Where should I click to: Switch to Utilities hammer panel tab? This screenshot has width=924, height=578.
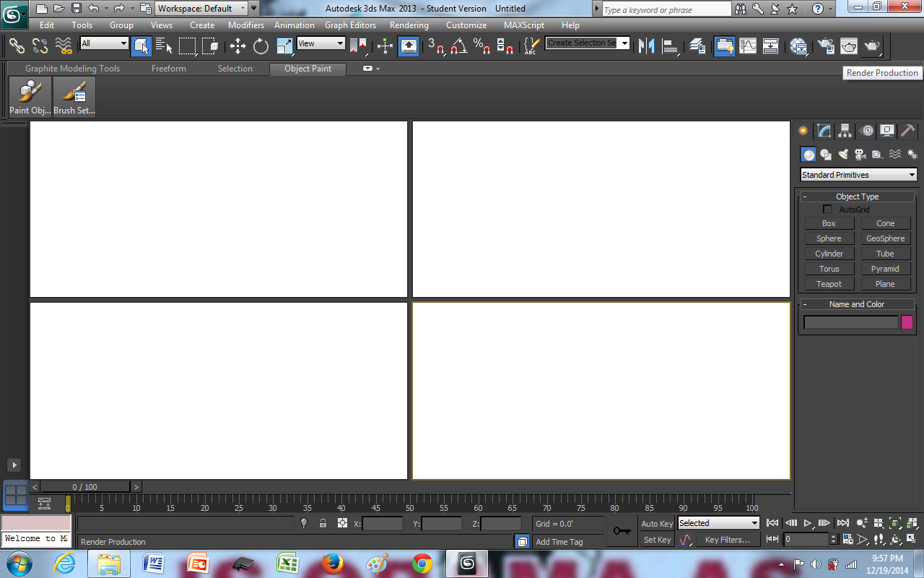908,131
